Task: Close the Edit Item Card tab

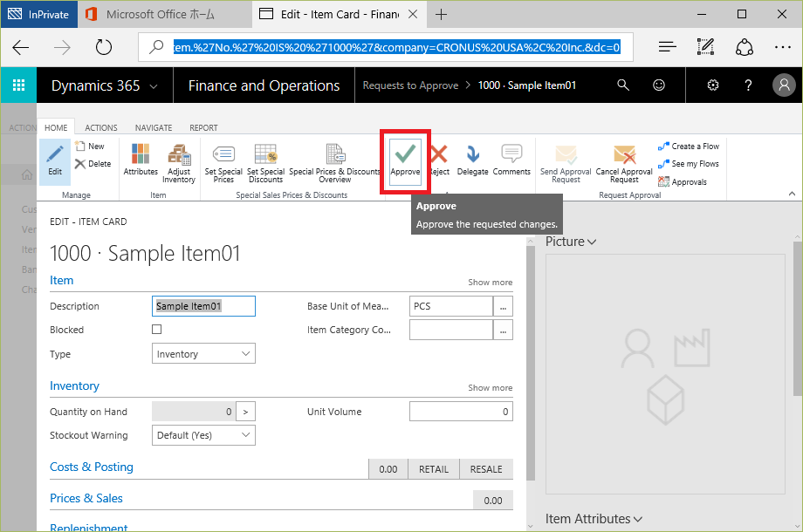Action: point(413,14)
